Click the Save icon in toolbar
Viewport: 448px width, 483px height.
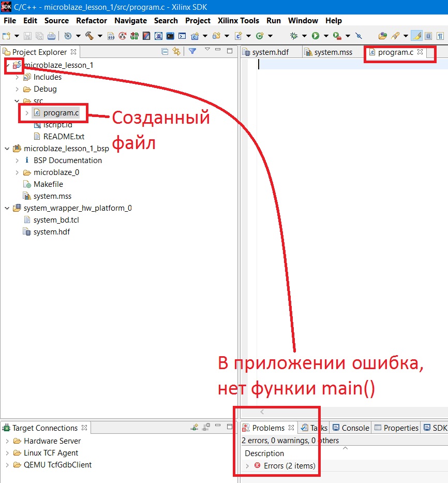click(28, 36)
